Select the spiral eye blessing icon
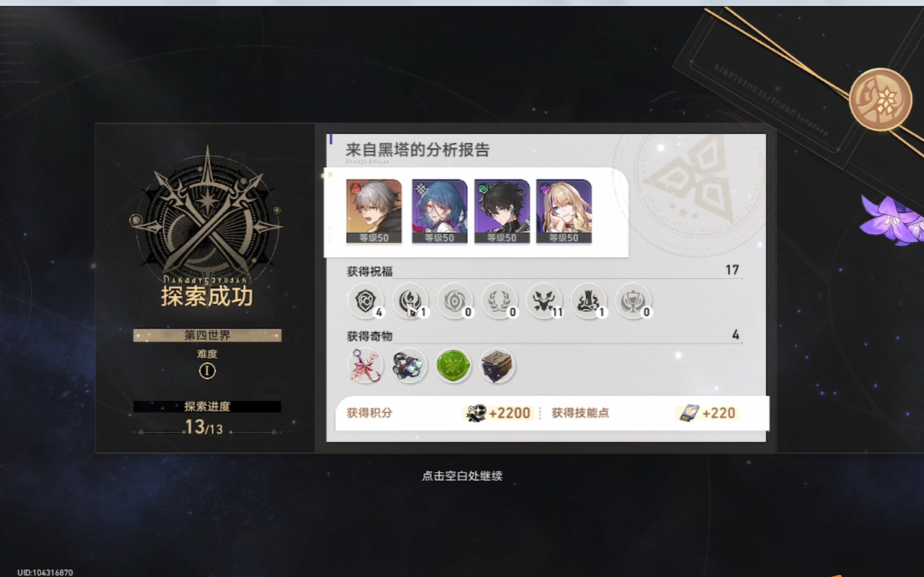The height and width of the screenshot is (577, 924). [455, 301]
